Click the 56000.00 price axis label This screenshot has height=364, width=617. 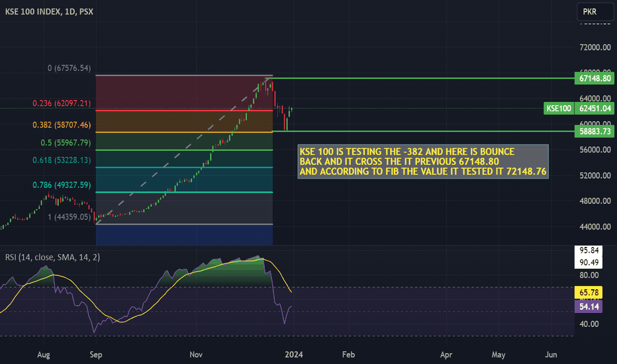coord(595,150)
